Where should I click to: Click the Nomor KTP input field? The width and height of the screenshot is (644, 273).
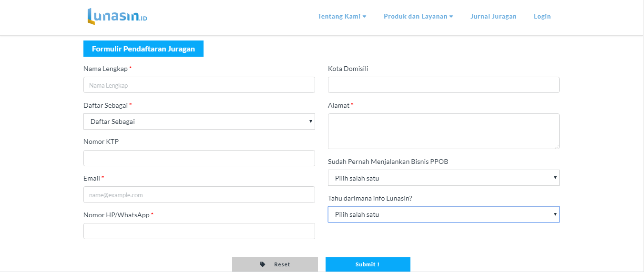point(199,158)
